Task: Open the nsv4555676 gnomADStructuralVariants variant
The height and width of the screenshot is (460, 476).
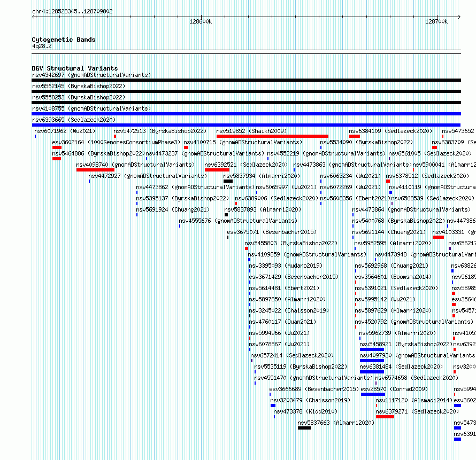Action: [x=238, y=221]
